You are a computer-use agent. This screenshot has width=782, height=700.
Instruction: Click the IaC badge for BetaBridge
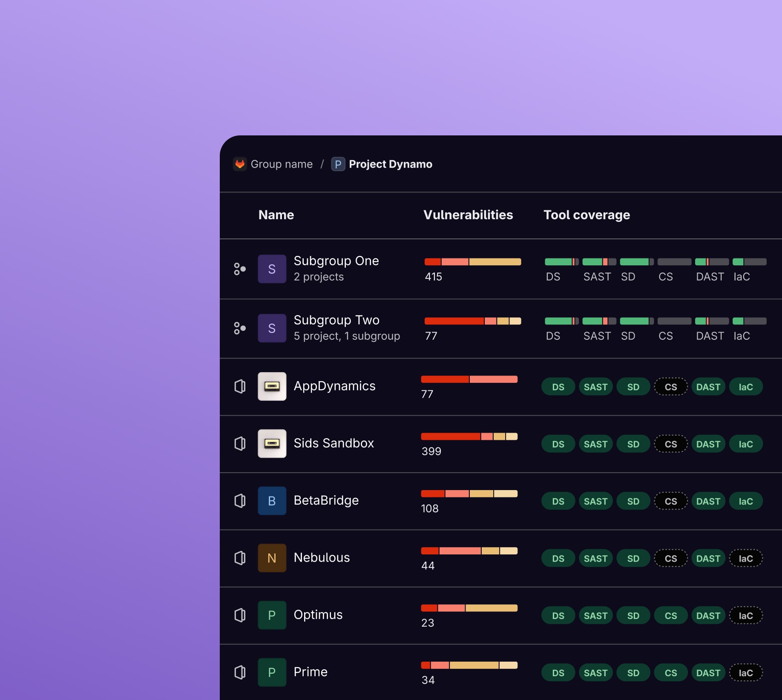(746, 501)
